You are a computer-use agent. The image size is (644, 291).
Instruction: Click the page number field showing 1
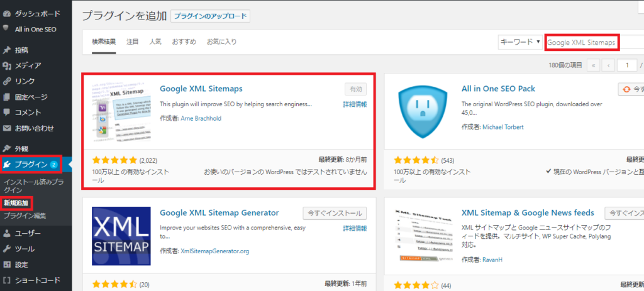tap(627, 65)
